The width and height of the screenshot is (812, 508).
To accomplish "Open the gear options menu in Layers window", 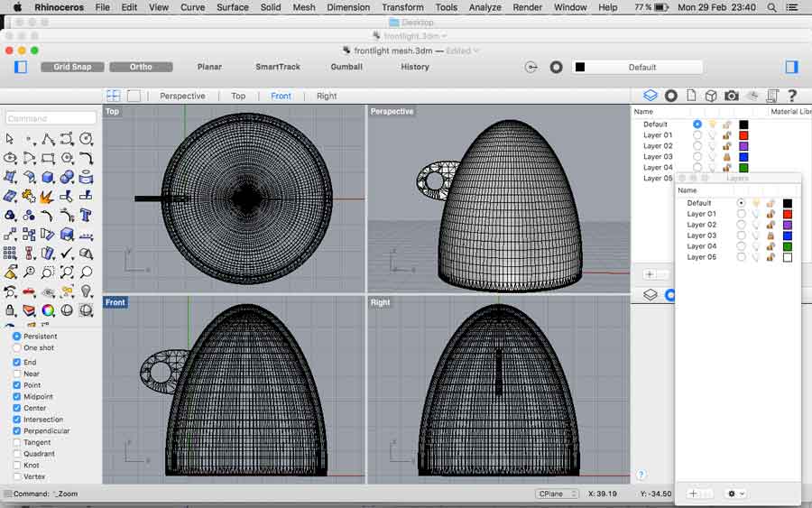I will (735, 494).
